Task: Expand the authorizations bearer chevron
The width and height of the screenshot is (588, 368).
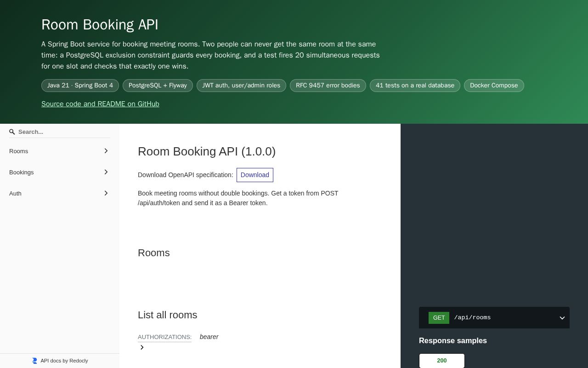Action: pos(142,347)
